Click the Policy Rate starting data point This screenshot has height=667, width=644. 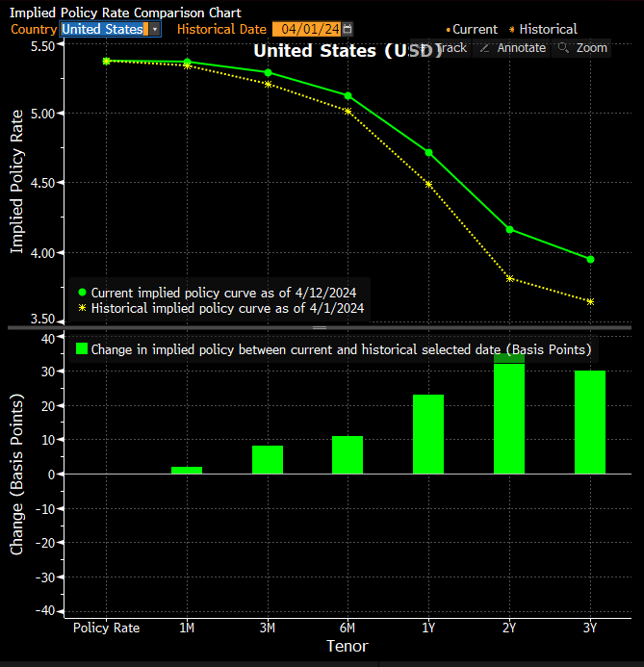pyautogui.click(x=106, y=61)
